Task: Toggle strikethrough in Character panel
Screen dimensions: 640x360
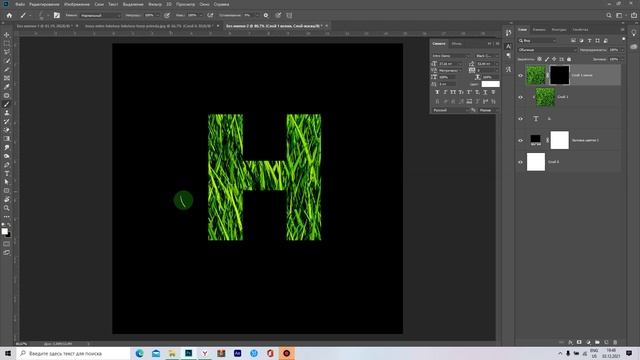Action: [493, 92]
